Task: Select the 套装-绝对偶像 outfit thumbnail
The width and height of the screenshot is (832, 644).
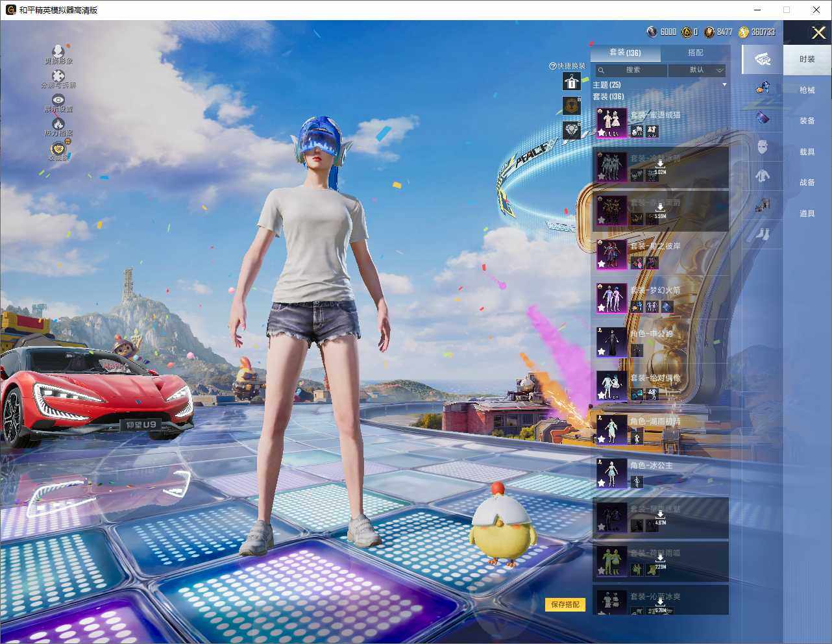Action: [x=611, y=386]
